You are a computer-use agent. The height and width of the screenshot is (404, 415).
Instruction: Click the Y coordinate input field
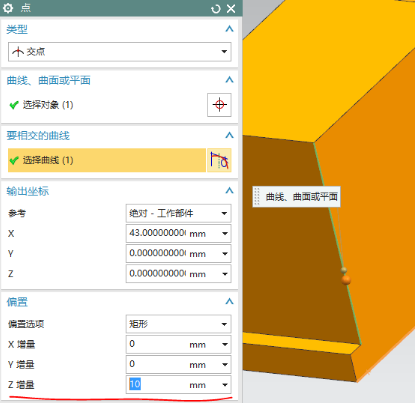[157, 254]
